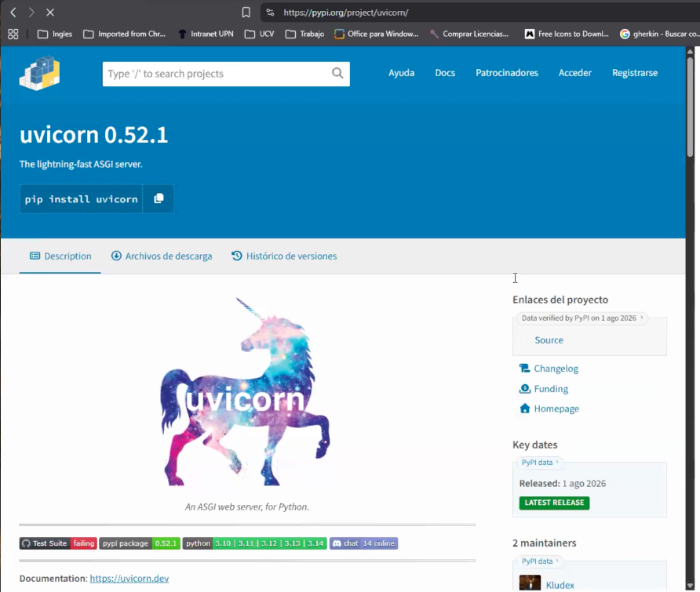The image size is (700, 592).
Task: Click Acceder to log in
Action: pyautogui.click(x=575, y=73)
